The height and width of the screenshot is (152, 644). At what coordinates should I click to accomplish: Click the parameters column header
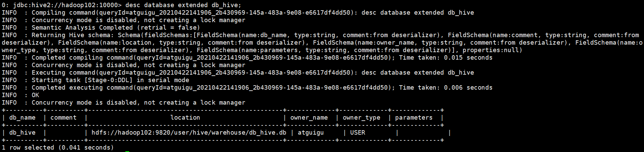414,118
